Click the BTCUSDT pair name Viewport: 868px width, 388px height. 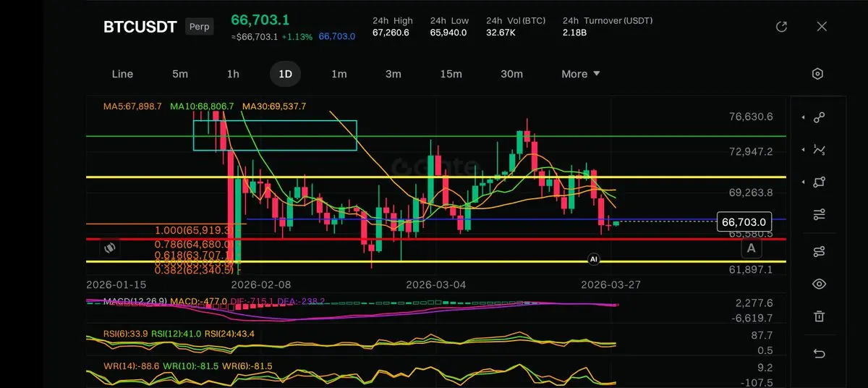(x=140, y=27)
